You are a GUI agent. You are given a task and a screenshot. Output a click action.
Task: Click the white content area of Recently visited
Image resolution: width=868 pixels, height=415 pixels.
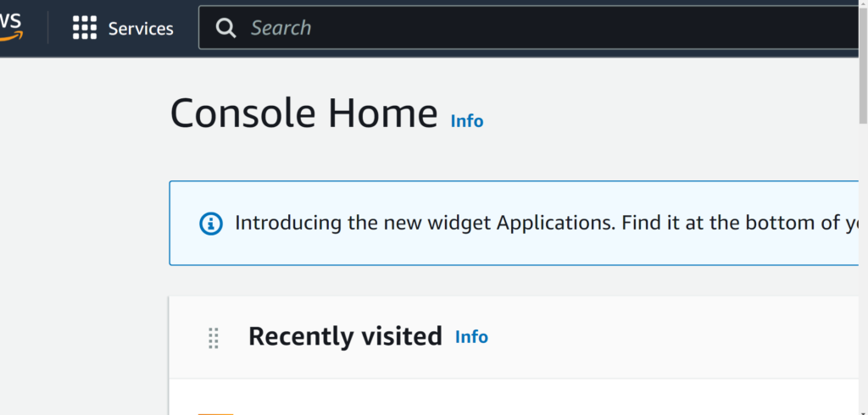[x=509, y=398]
